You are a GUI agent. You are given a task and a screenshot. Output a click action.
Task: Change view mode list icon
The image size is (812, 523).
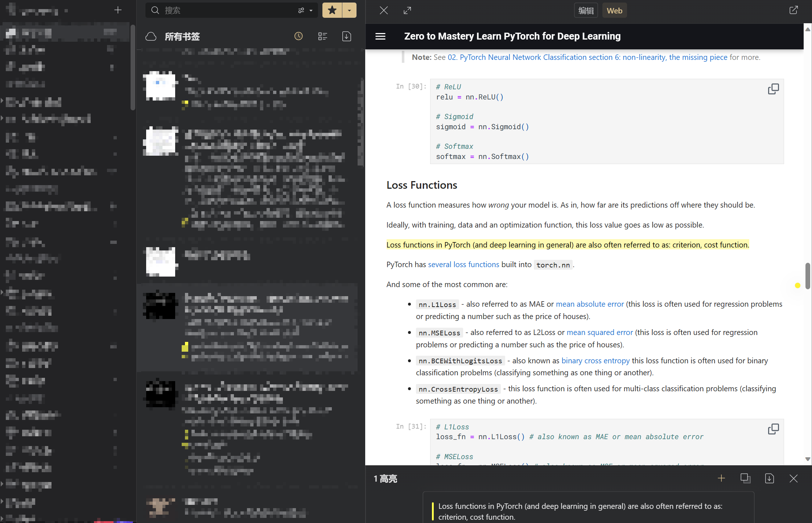(322, 36)
